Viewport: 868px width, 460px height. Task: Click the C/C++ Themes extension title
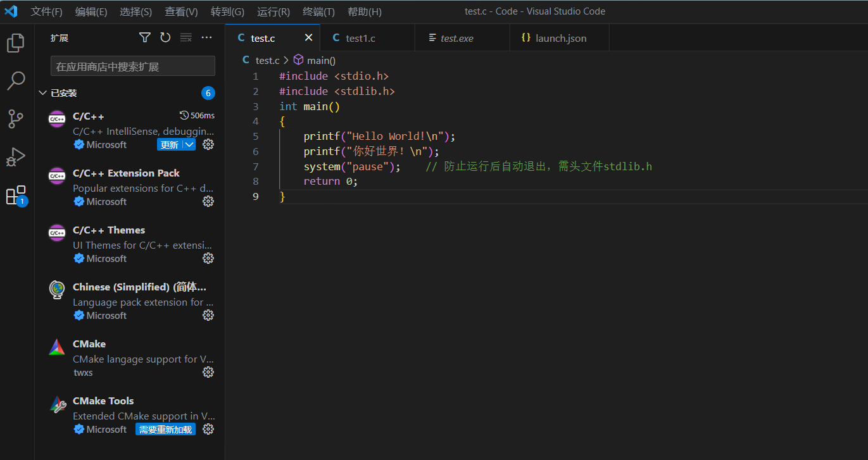click(x=109, y=230)
